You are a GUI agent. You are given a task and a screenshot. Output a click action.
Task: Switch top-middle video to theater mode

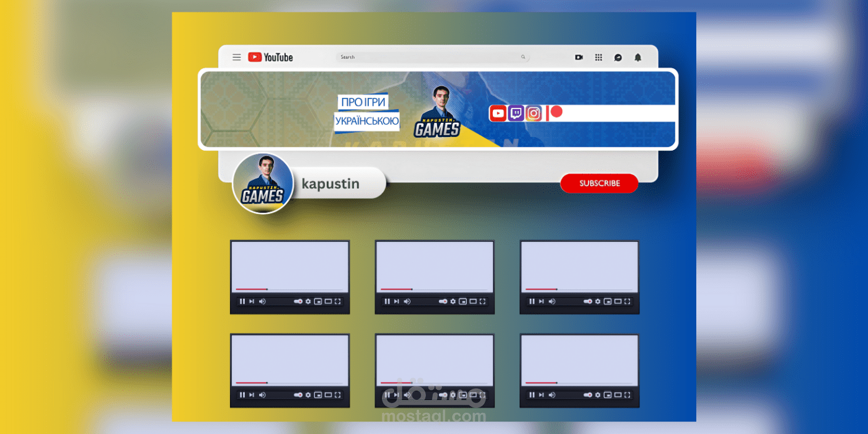(x=473, y=301)
